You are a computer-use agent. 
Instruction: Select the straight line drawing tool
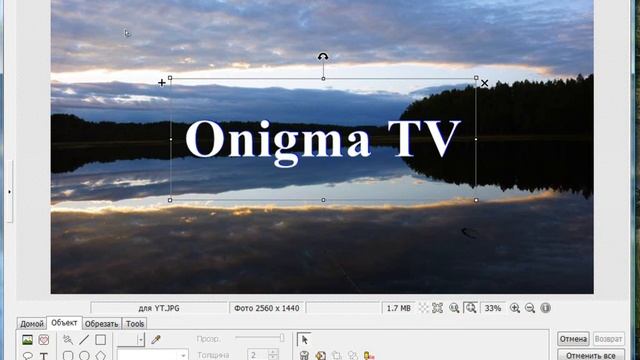click(x=84, y=339)
